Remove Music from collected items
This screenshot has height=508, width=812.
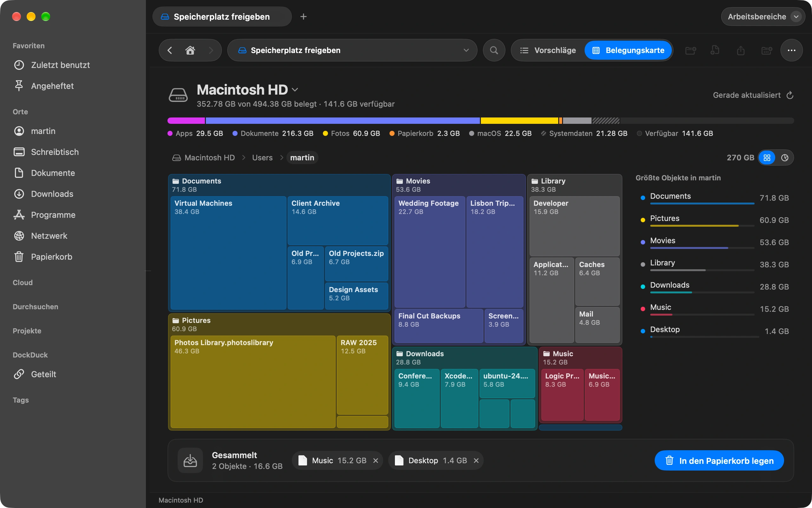[x=376, y=461]
